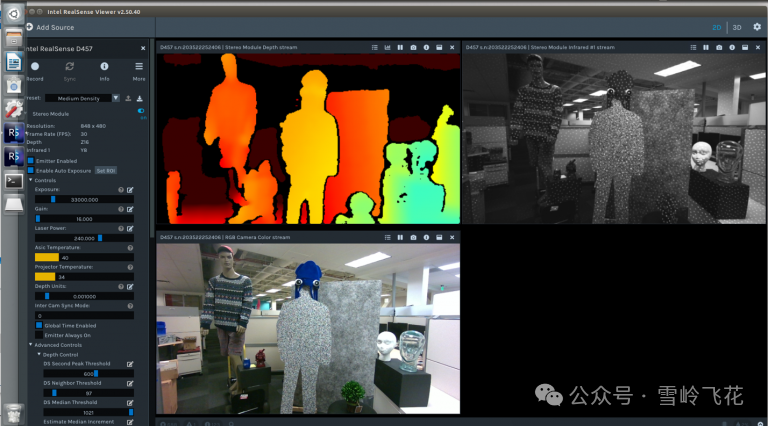Toggle the Emitter Enabled checkbox
The width and height of the screenshot is (768, 426).
click(x=31, y=160)
